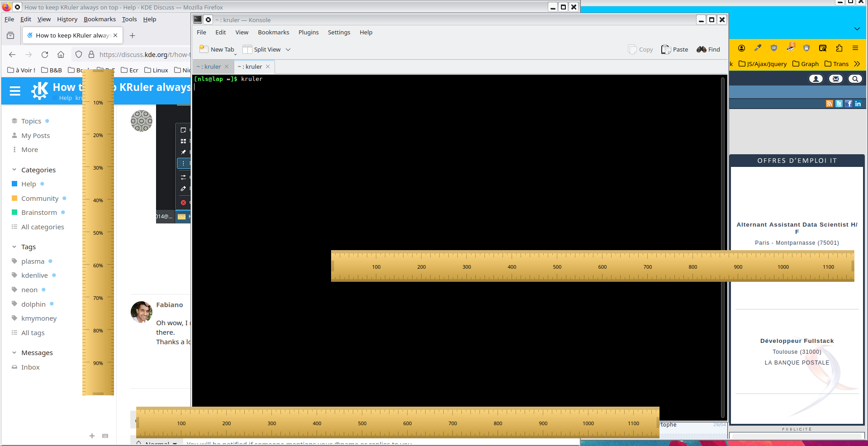Image resolution: width=868 pixels, height=446 pixels.
Task: Click the user profile icon on website header
Action: pos(816,79)
